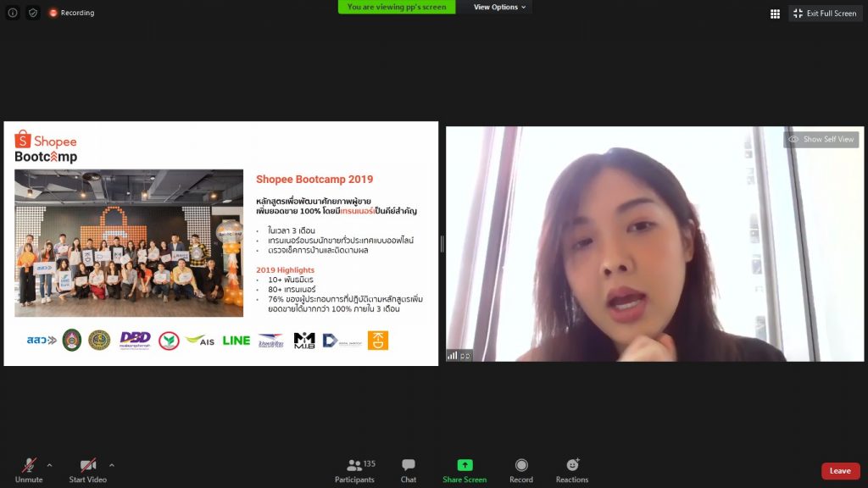868x488 pixels.
Task: Open View Options dropdown
Action: (499, 7)
